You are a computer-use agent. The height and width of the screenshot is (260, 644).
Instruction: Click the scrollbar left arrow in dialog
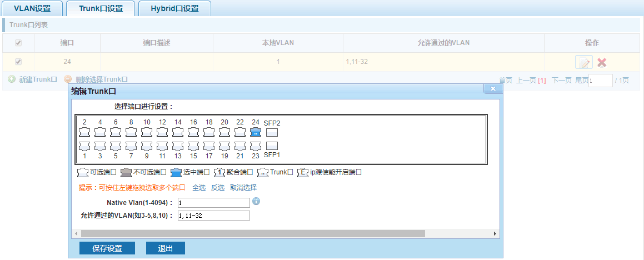click(x=76, y=233)
